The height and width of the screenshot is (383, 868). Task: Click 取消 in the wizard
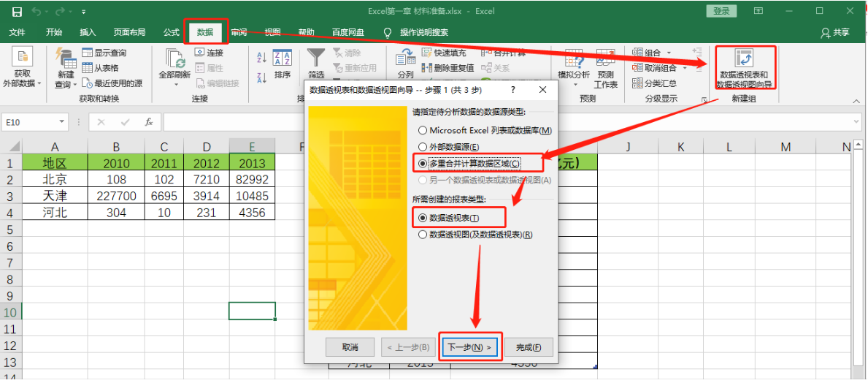(x=350, y=347)
